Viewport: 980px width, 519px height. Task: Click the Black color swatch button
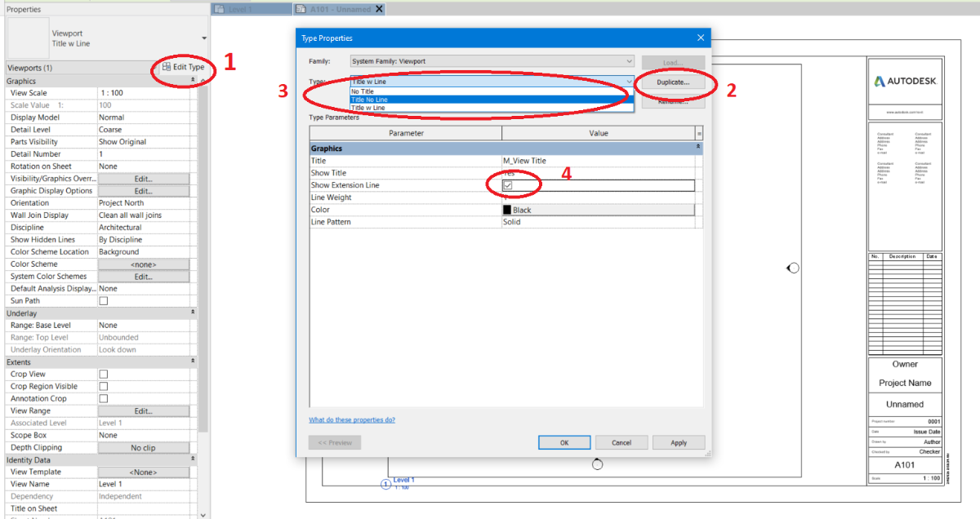[x=599, y=210]
